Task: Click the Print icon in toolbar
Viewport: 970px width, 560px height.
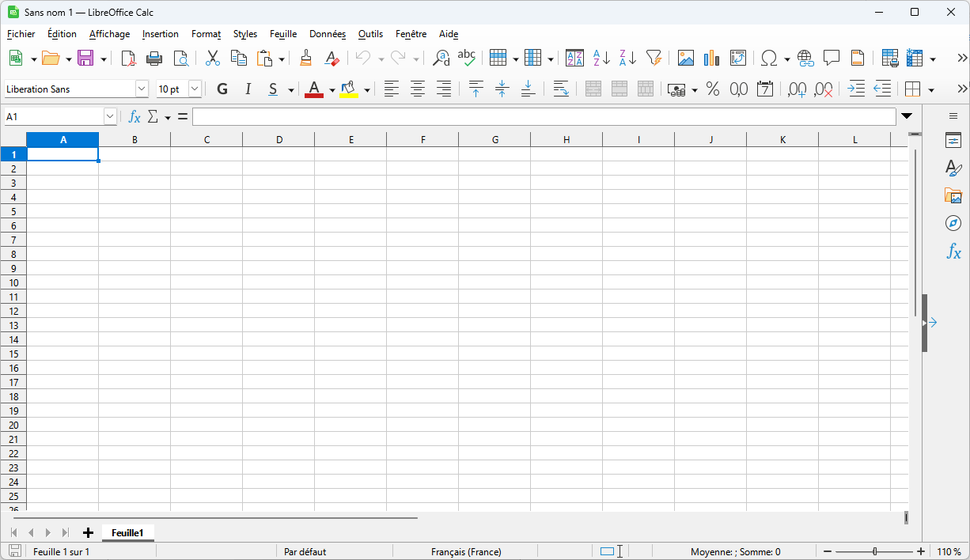Action: click(155, 59)
